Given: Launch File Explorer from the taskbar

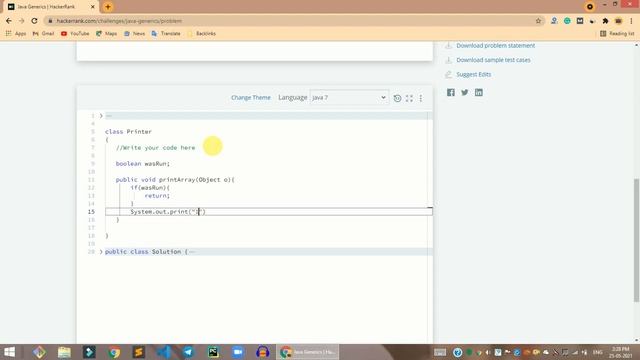Looking at the screenshot, I should pyautogui.click(x=64, y=352).
